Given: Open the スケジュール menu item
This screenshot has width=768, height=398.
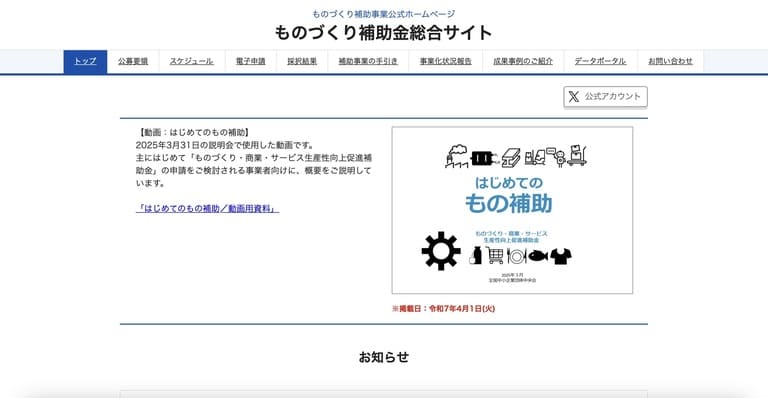Looking at the screenshot, I should pos(192,62).
